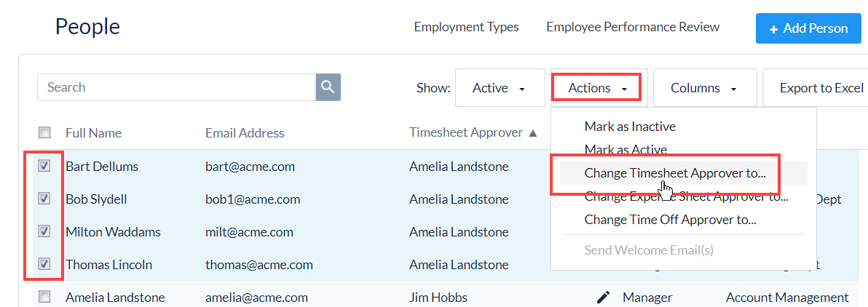Choose Change Time Off Approver to...

[671, 219]
